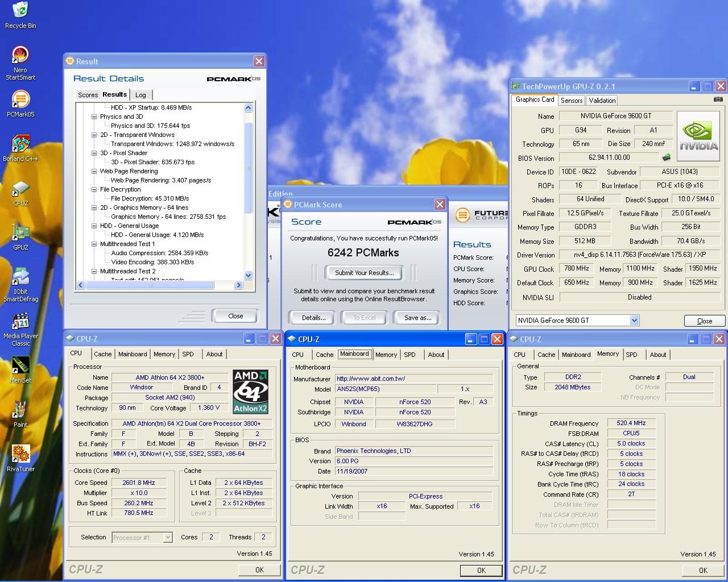Screen dimensions: 728x582
Task: Open About tab in right CPU-Z window
Action: [x=658, y=355]
